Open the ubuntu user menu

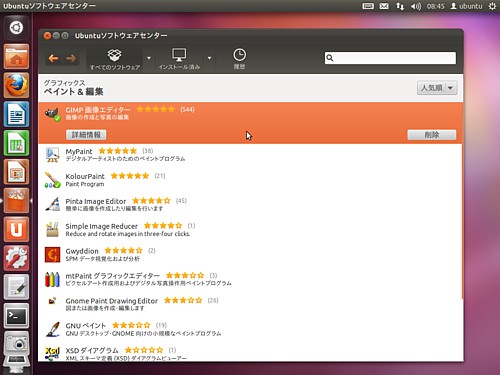coord(466,6)
